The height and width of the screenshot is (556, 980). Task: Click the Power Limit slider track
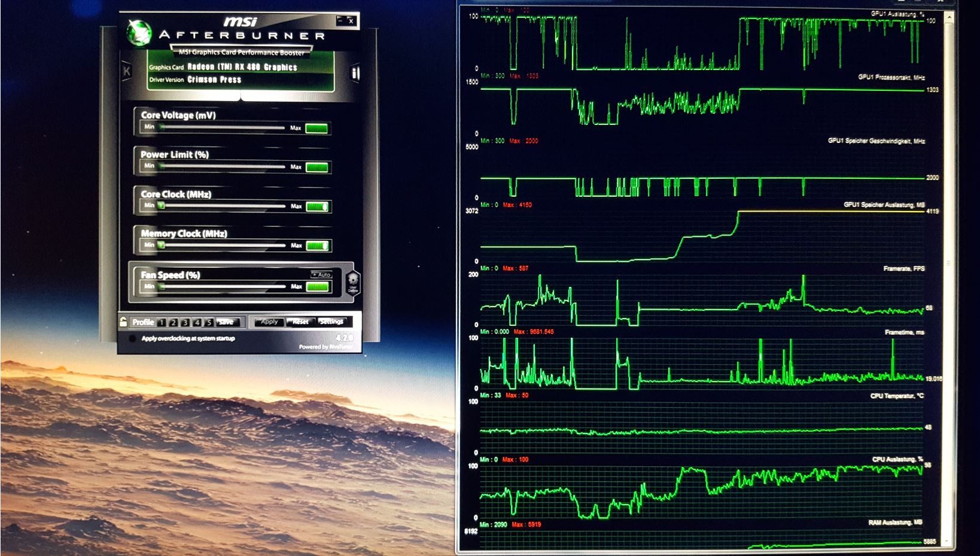[222, 167]
